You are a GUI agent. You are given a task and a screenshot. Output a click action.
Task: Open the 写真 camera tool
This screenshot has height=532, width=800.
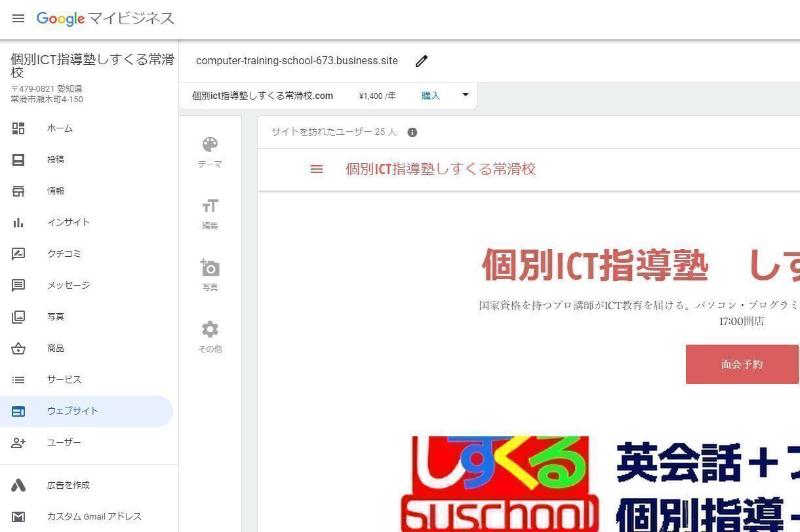click(210, 275)
